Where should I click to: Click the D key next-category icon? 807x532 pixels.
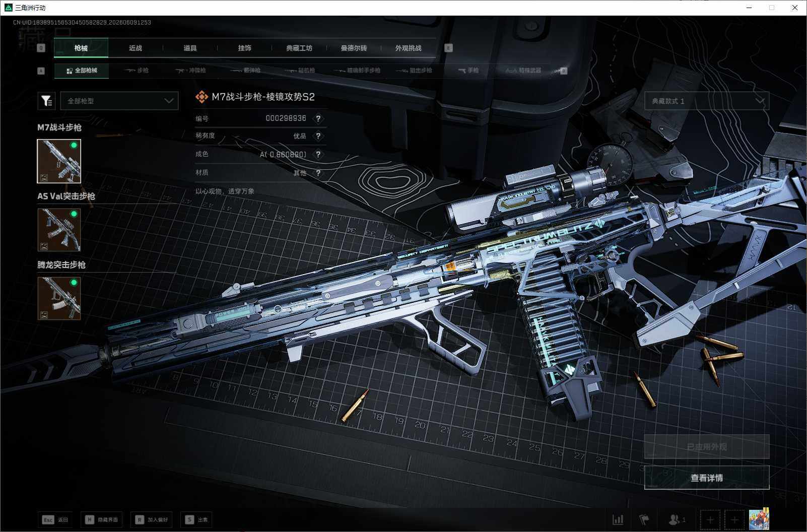coord(564,71)
